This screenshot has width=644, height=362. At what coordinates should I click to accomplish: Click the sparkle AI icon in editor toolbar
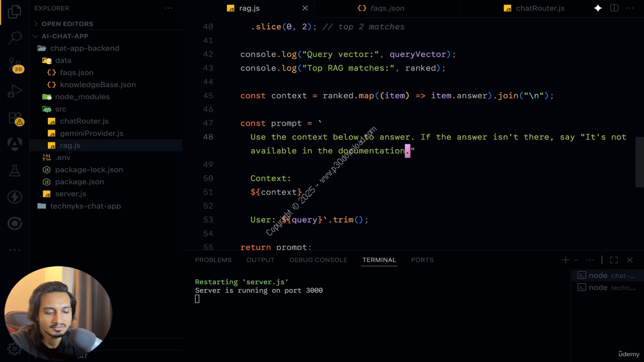point(598,8)
